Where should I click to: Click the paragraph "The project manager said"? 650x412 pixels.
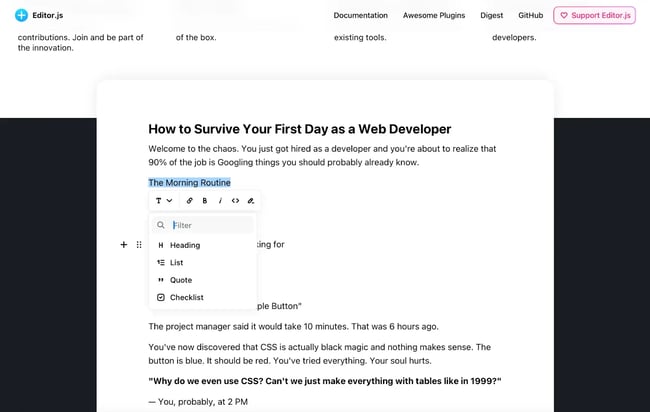pyautogui.click(x=293, y=327)
